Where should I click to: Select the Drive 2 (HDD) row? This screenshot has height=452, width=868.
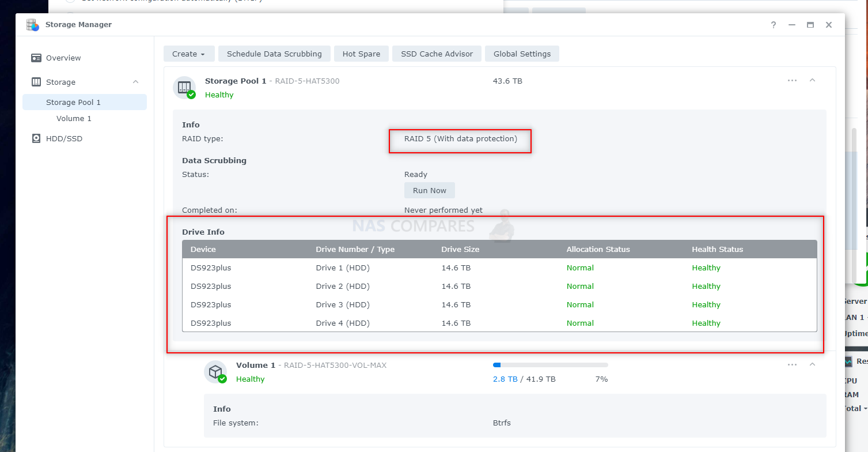coord(499,286)
